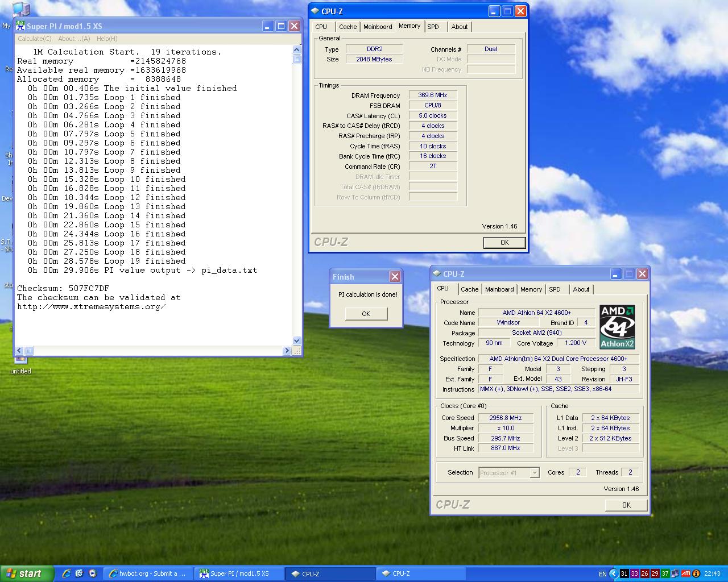This screenshot has width=728, height=582.
Task: Click the Memory Size value 2048 MBytes
Action: (x=374, y=59)
